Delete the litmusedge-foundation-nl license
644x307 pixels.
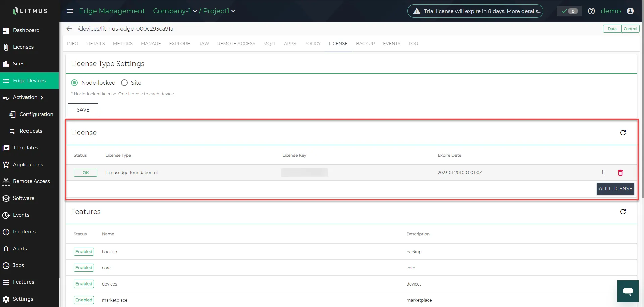click(620, 173)
